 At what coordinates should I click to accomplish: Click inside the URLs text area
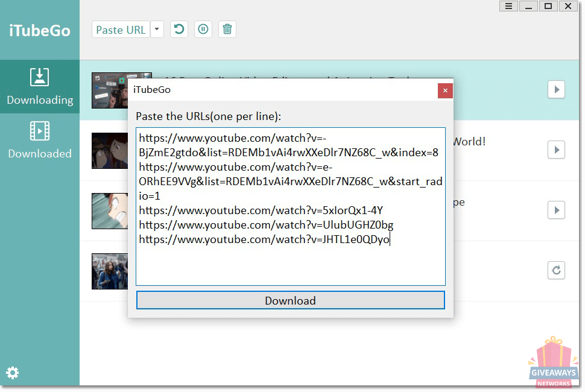(290, 207)
